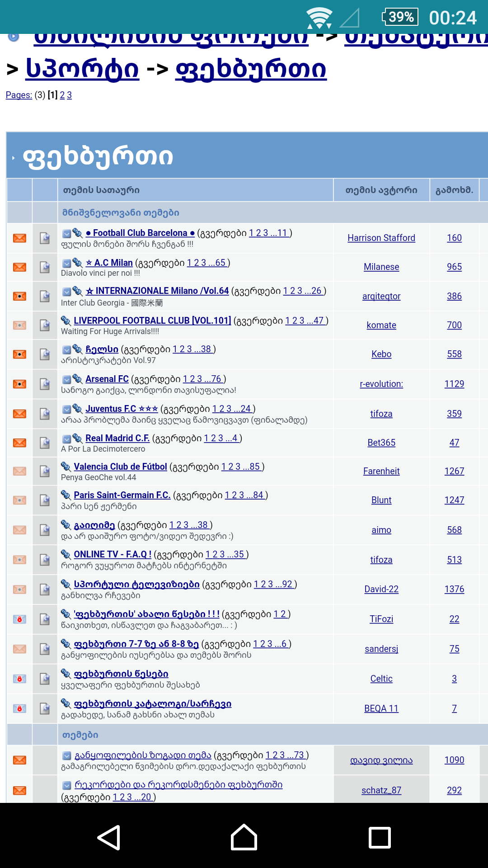Open INTERNAZIONALE Milano /Vol.64 topic
Image resolution: width=488 pixels, height=868 pixels.
(x=157, y=291)
